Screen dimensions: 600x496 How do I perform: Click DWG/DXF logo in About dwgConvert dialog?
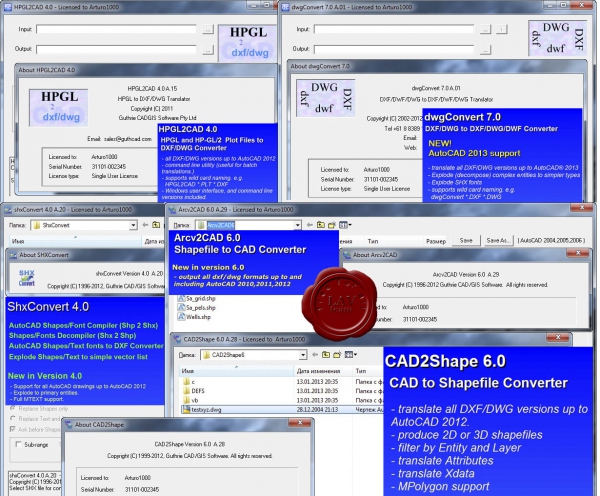tap(326, 98)
